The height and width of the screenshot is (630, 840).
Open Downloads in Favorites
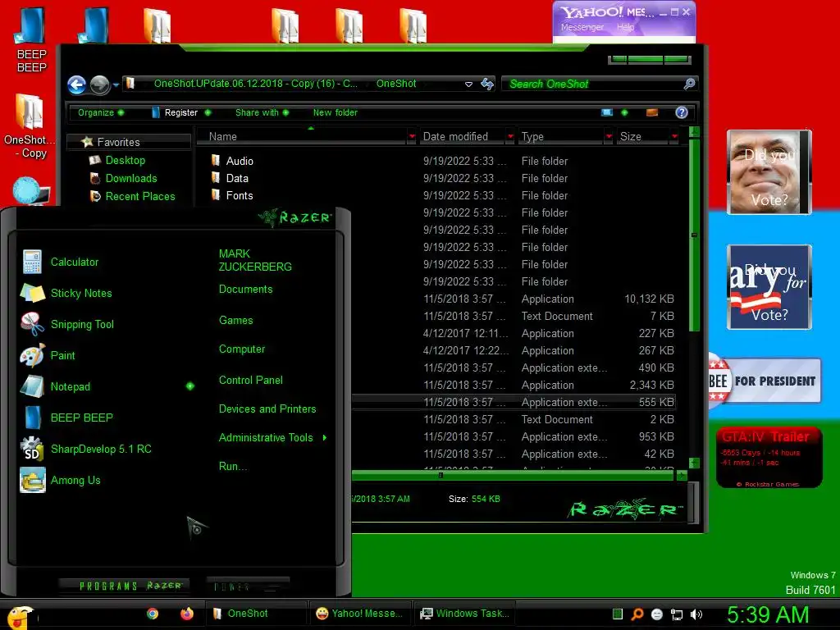pos(130,178)
